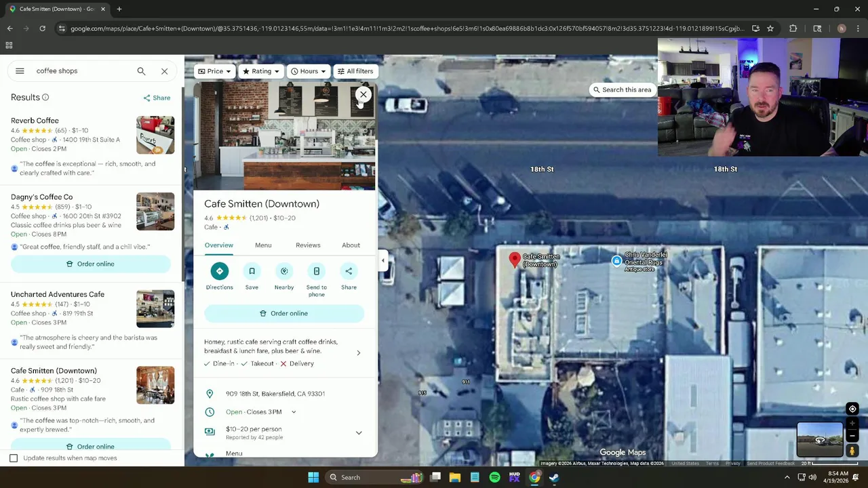Click Search this area button
Viewport: 868px width, 488px height.
(622, 89)
